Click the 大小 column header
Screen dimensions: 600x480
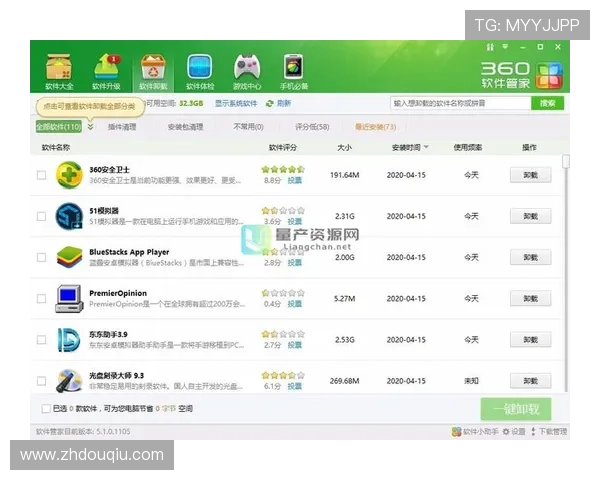(x=344, y=147)
